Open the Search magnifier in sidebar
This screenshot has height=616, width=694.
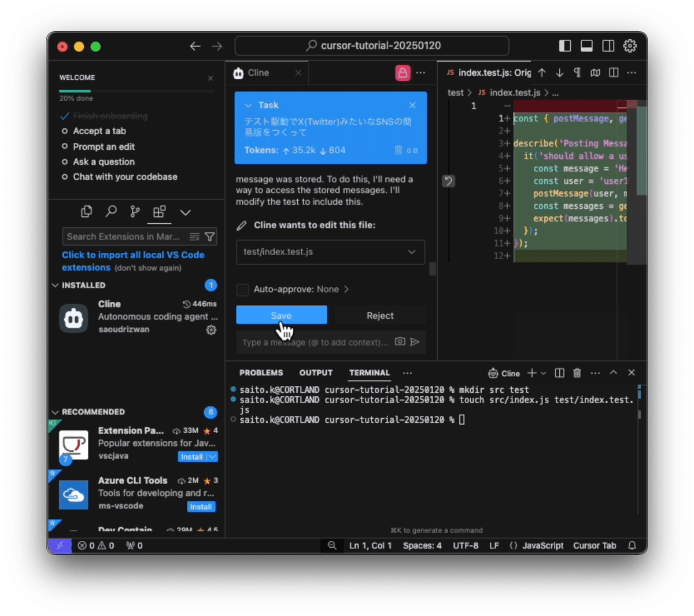(111, 212)
